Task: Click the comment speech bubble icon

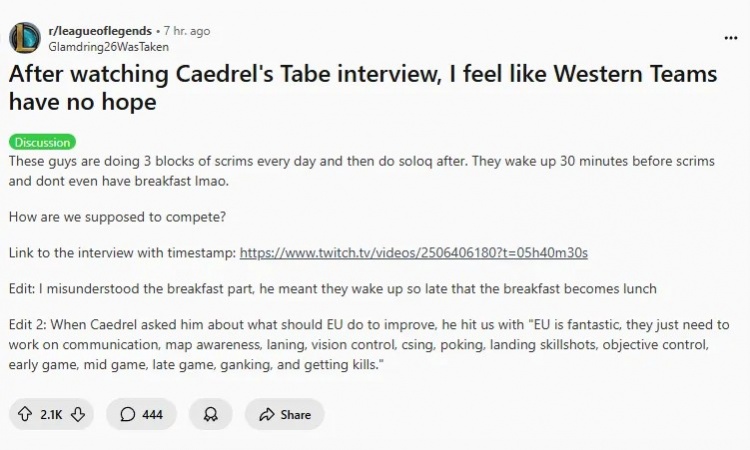Action: click(127, 414)
